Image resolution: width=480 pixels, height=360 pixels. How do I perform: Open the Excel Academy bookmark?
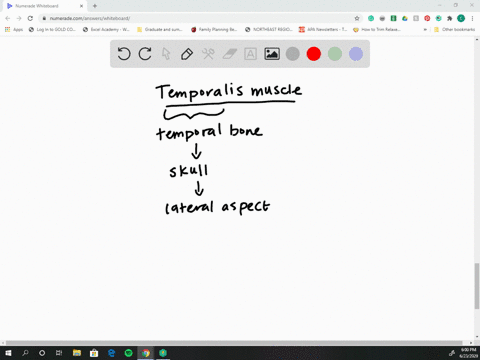click(106, 29)
